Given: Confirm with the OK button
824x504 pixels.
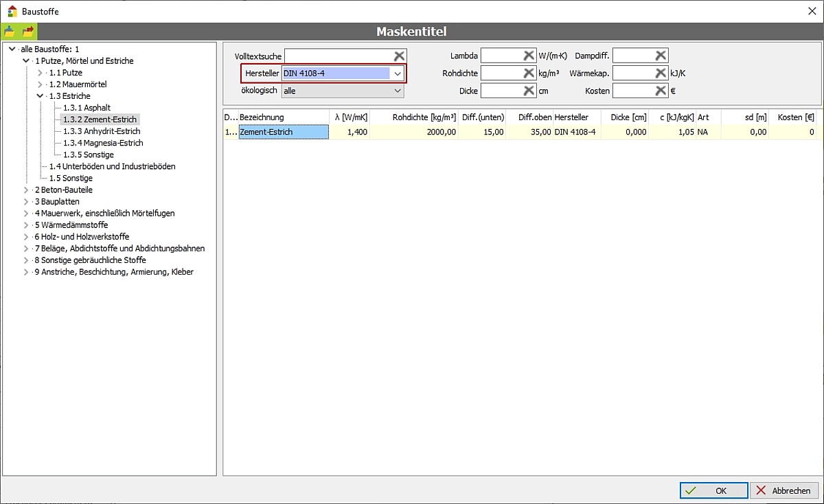Looking at the screenshot, I should point(713,490).
